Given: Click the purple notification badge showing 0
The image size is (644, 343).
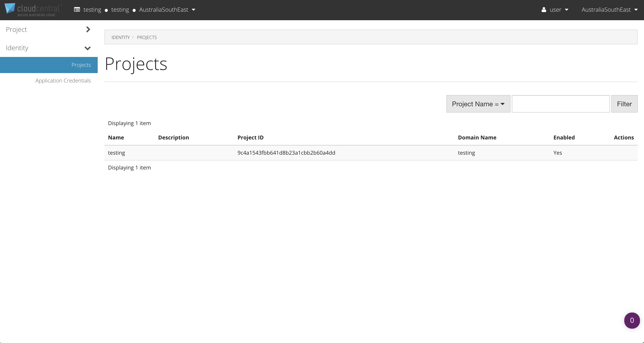Looking at the screenshot, I should point(632,321).
